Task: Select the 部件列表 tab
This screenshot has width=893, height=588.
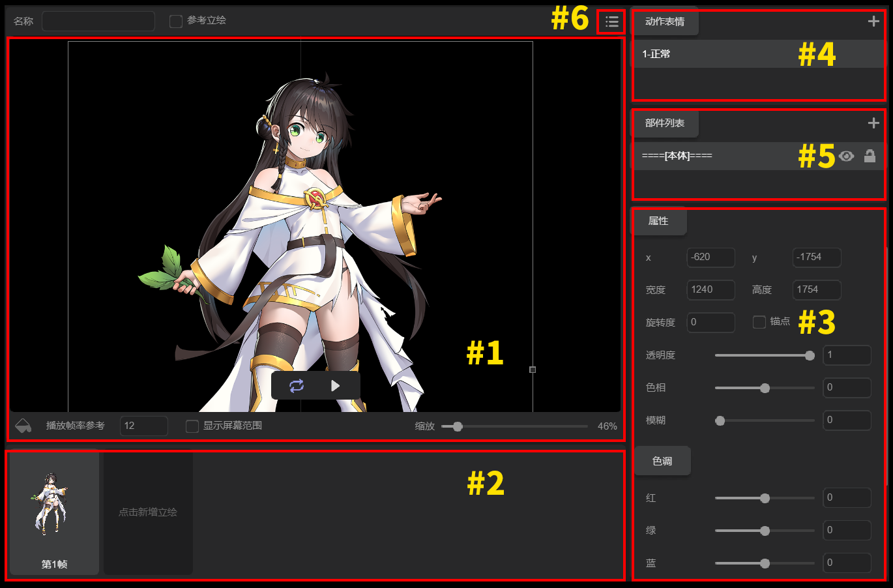Action: [665, 123]
